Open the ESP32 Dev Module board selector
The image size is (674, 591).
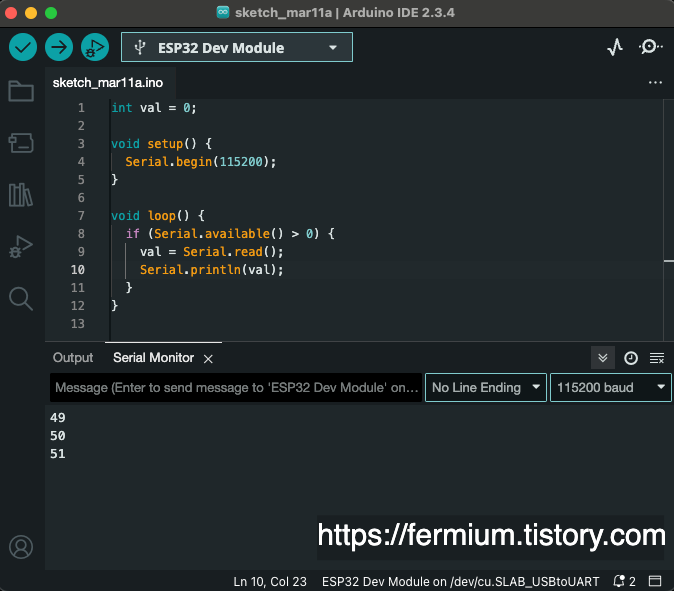click(237, 47)
